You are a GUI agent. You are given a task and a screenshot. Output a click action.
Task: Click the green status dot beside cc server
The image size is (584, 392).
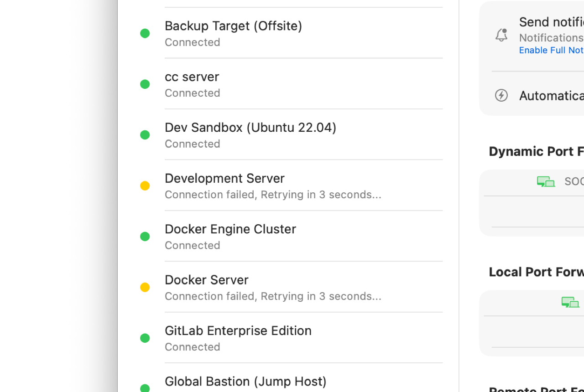click(x=145, y=84)
